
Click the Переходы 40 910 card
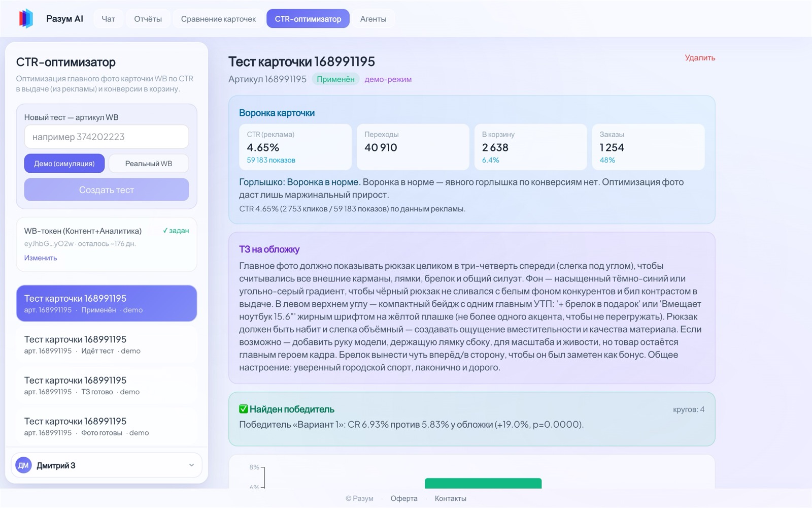pyautogui.click(x=413, y=147)
